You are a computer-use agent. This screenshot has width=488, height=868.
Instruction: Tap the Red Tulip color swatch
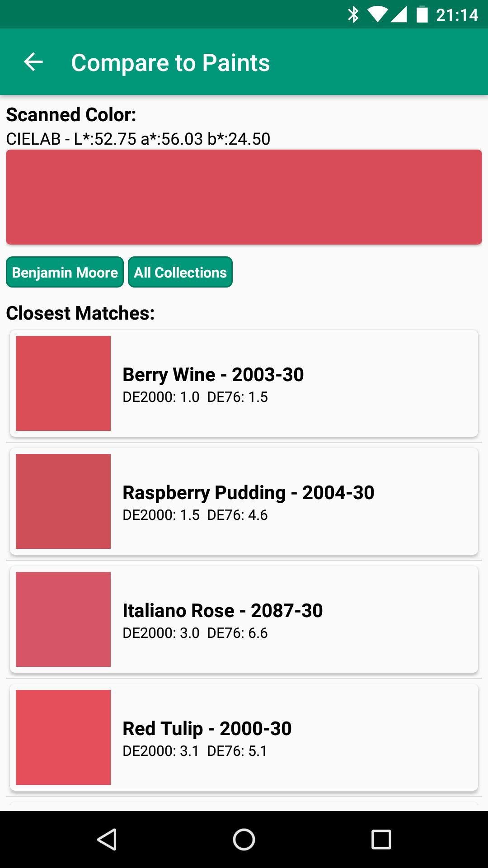tap(63, 737)
